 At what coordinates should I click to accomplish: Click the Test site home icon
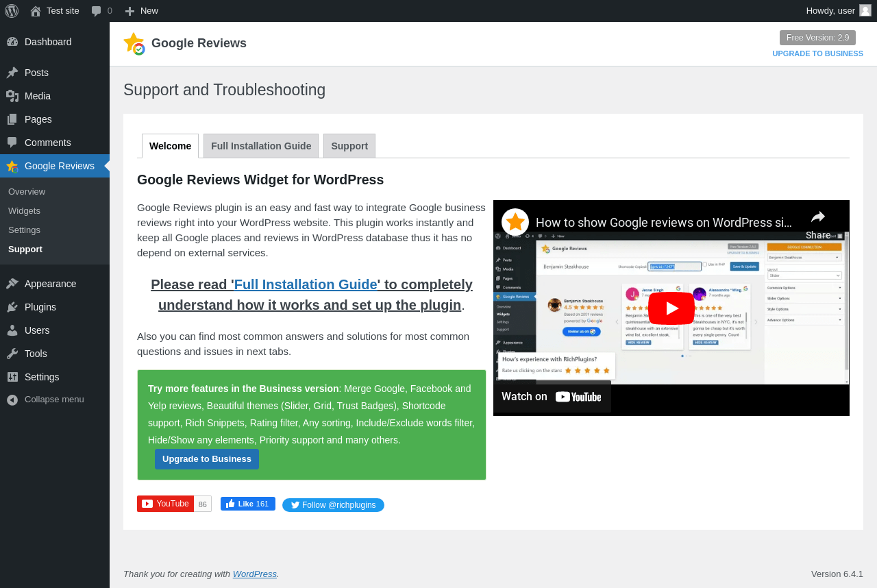point(36,10)
